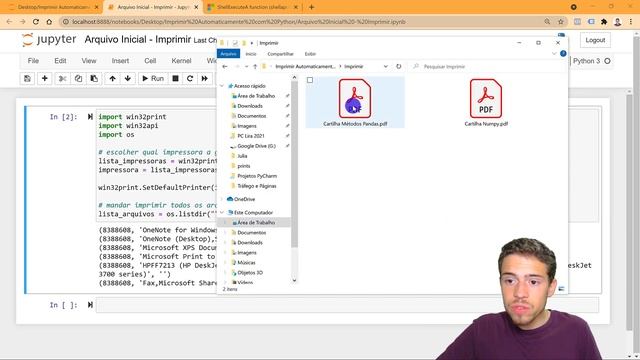
Task: Tick checkbox on Cartilha Métodos Pandas.pdf
Action: pyautogui.click(x=310, y=80)
